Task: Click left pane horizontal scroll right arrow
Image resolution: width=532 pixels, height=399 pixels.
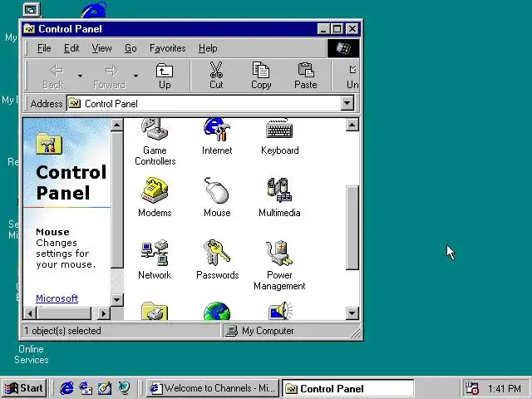Action: (x=103, y=313)
